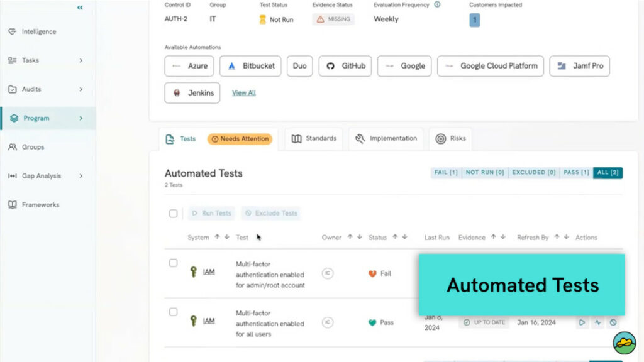Sort Evidence column ascending
This screenshot has width=644, height=362.
coord(493,237)
